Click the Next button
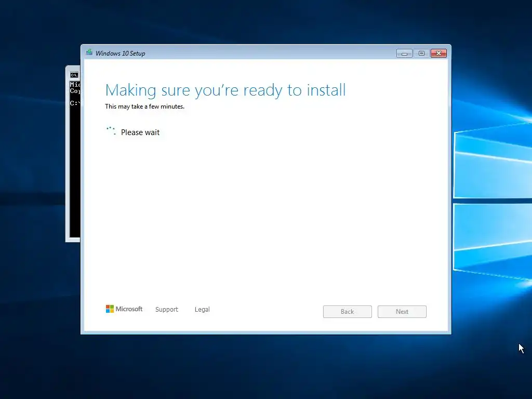The image size is (532, 399). [x=402, y=312]
